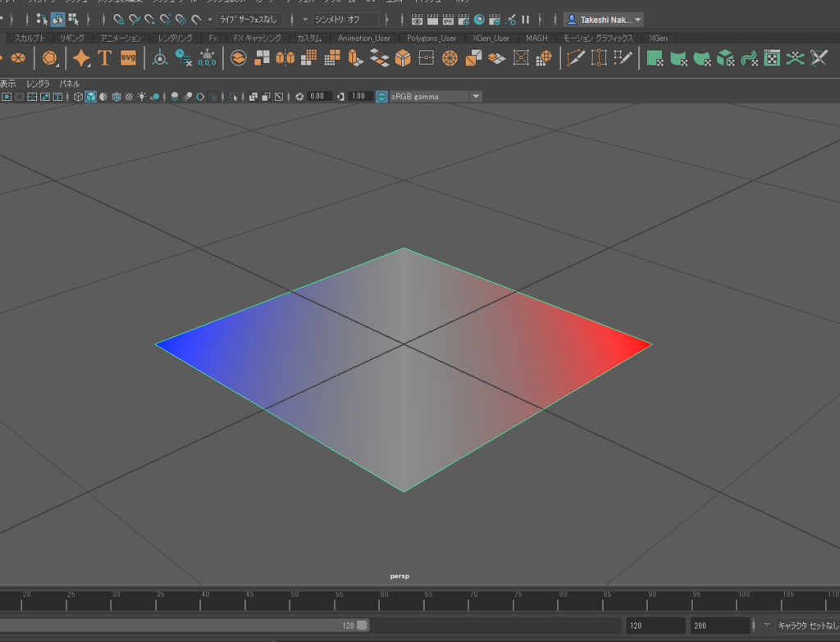This screenshot has height=642, width=840.
Task: Open the symmetry options dropdown arrow
Action: pyautogui.click(x=305, y=20)
